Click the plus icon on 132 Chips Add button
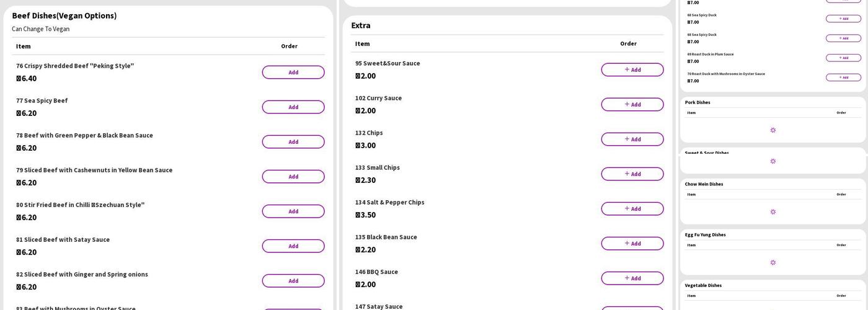The image size is (868, 310). coord(627,139)
